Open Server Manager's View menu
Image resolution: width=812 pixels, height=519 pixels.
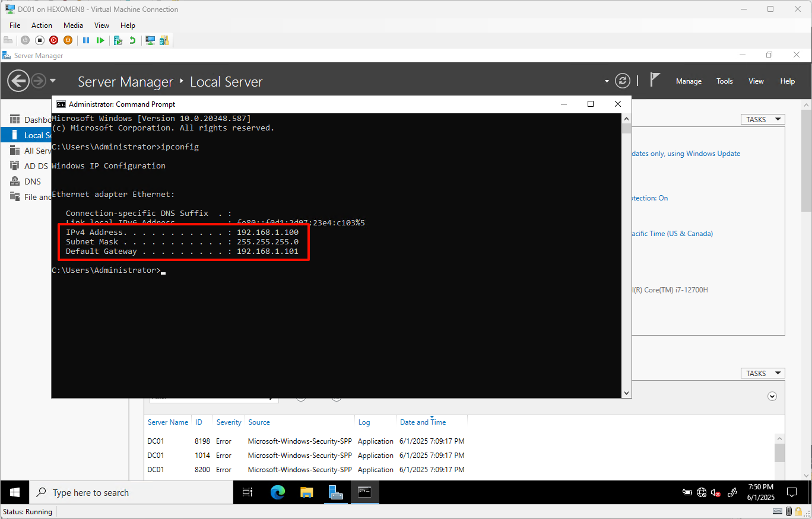click(756, 81)
